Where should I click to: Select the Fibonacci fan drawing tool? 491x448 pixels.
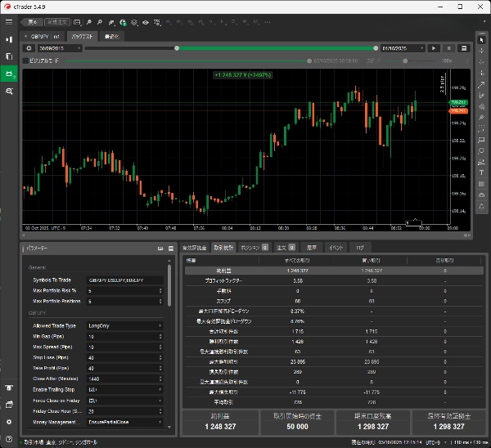482,106
